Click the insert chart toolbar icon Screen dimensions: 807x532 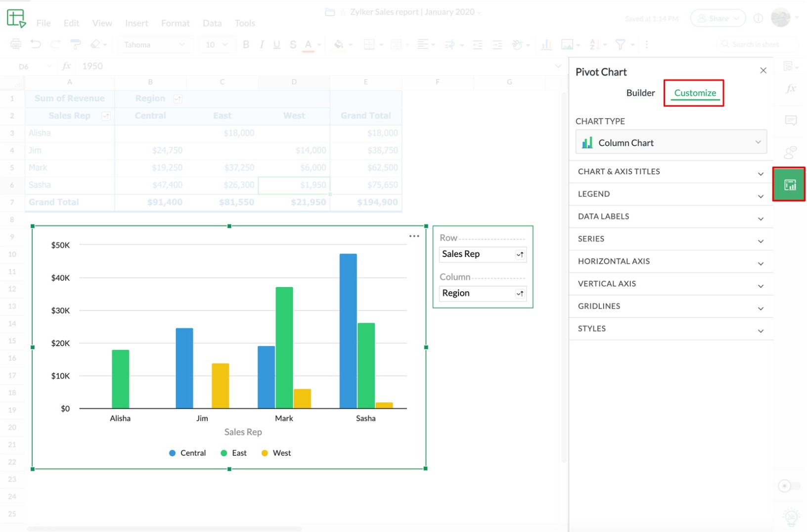546,44
